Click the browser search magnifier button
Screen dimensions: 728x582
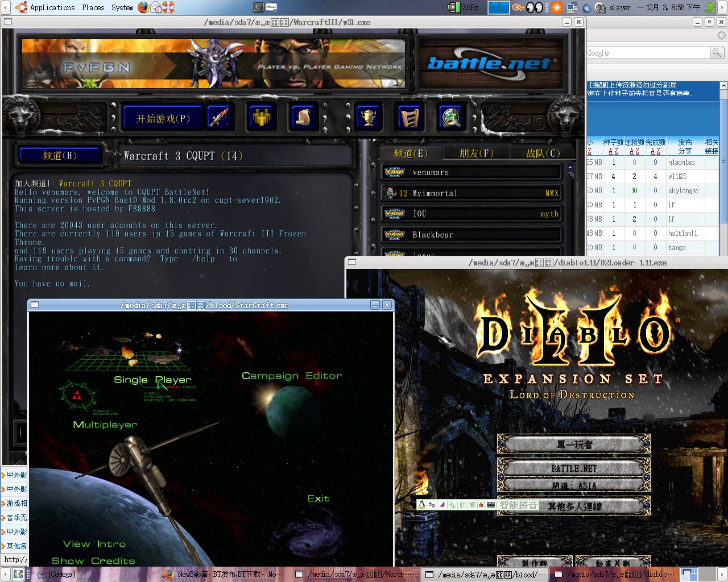click(717, 53)
